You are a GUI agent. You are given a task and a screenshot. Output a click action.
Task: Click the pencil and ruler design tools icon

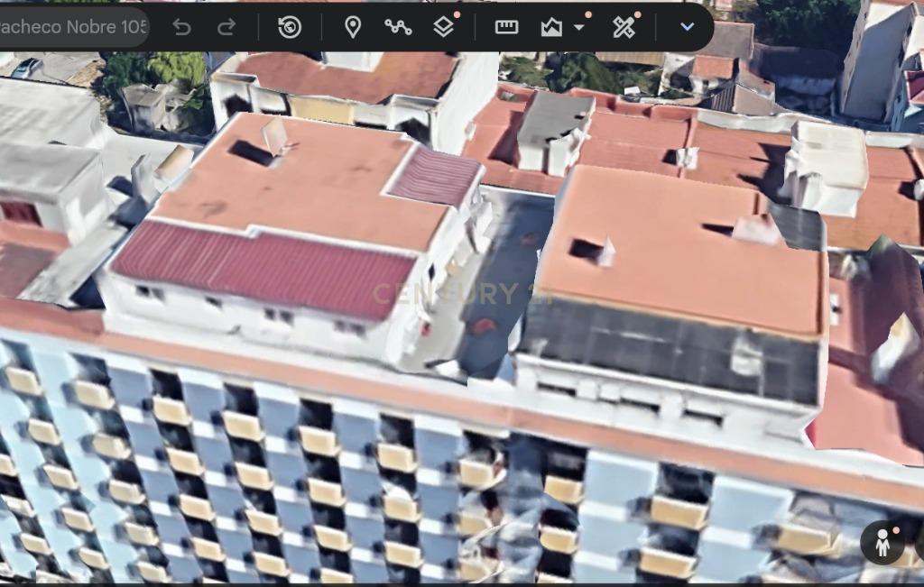(624, 27)
